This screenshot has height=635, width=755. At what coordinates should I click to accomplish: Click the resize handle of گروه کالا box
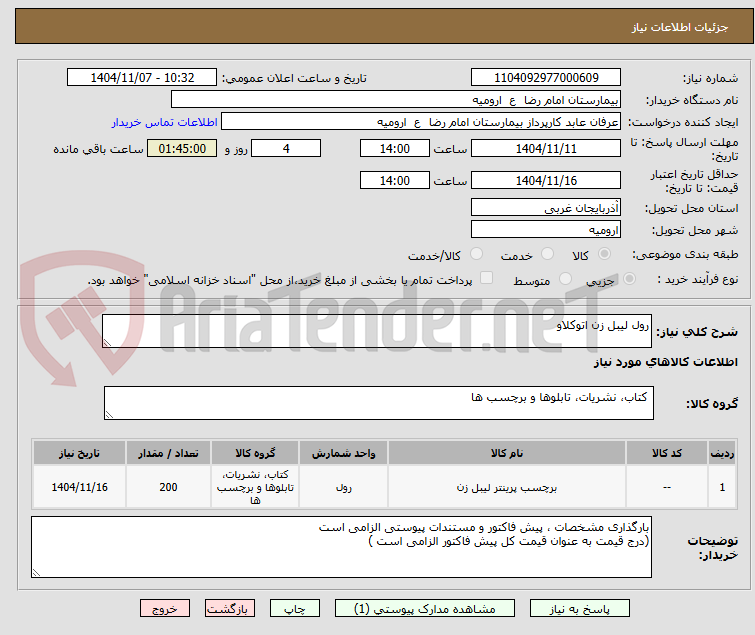109,415
